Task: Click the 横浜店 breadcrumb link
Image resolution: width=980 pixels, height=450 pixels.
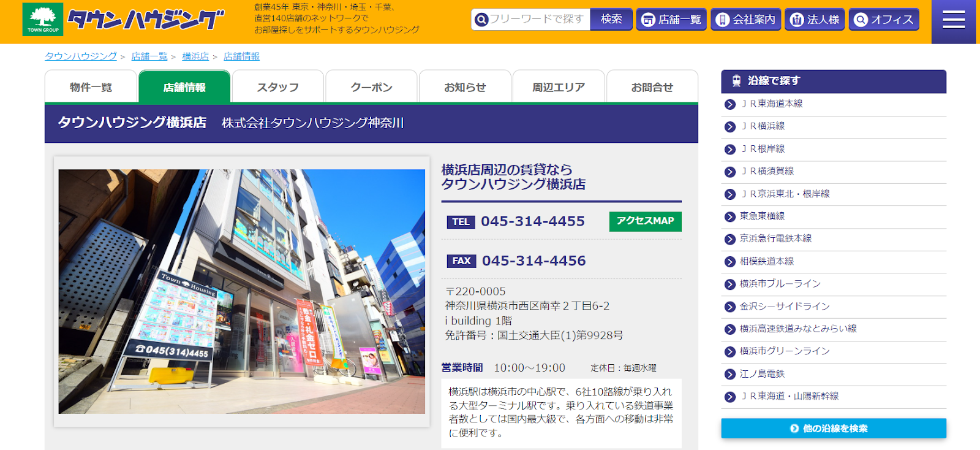Action: click(195, 56)
